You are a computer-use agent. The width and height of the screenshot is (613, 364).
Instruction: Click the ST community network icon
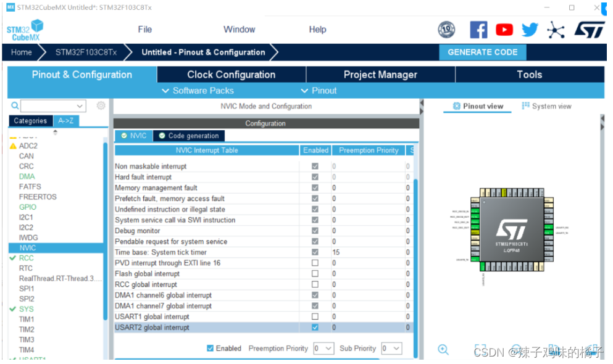[556, 30]
